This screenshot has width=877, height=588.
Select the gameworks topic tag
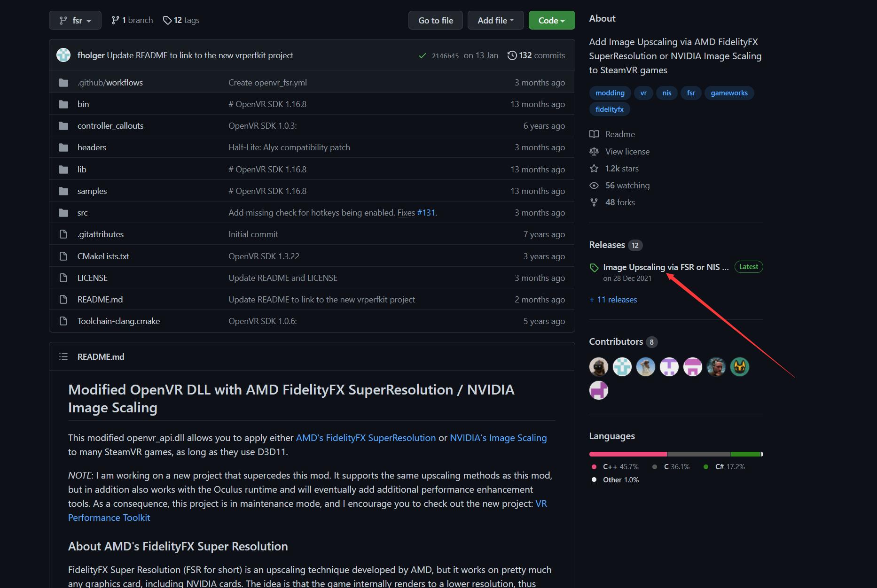tap(729, 93)
